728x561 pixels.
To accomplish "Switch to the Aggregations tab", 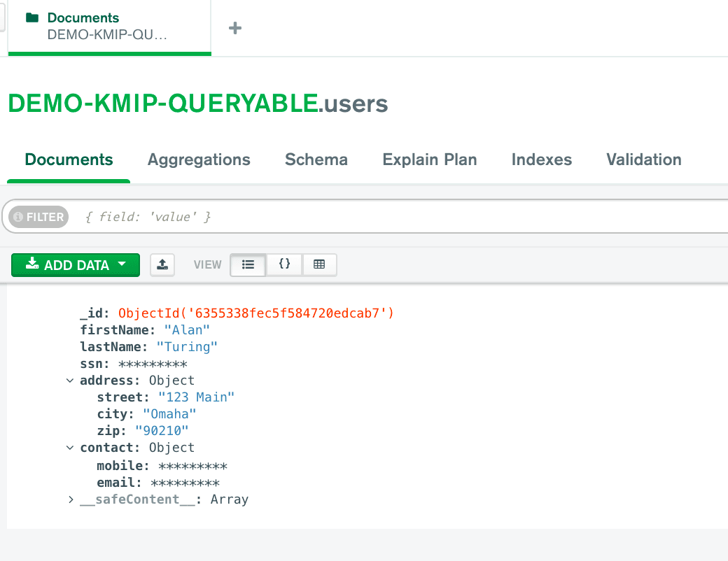I will point(198,159).
